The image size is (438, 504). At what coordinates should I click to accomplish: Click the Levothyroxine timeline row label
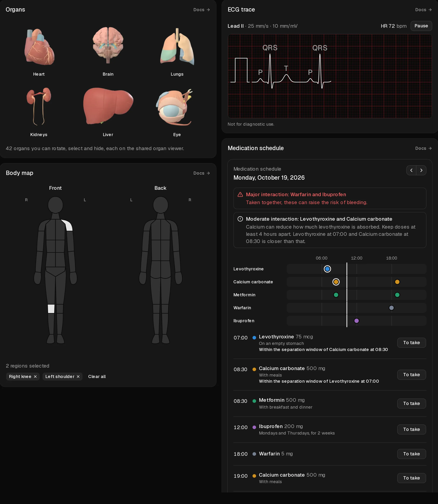tap(248, 269)
